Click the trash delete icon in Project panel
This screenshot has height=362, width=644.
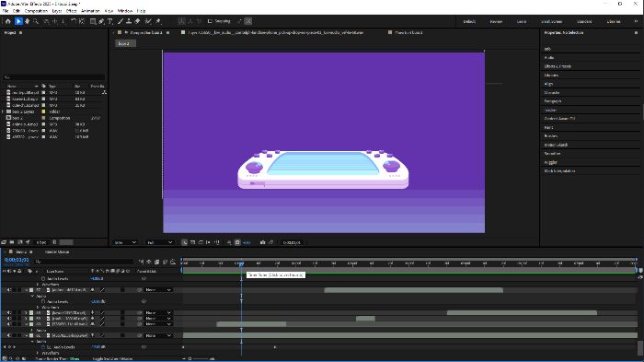[54, 242]
